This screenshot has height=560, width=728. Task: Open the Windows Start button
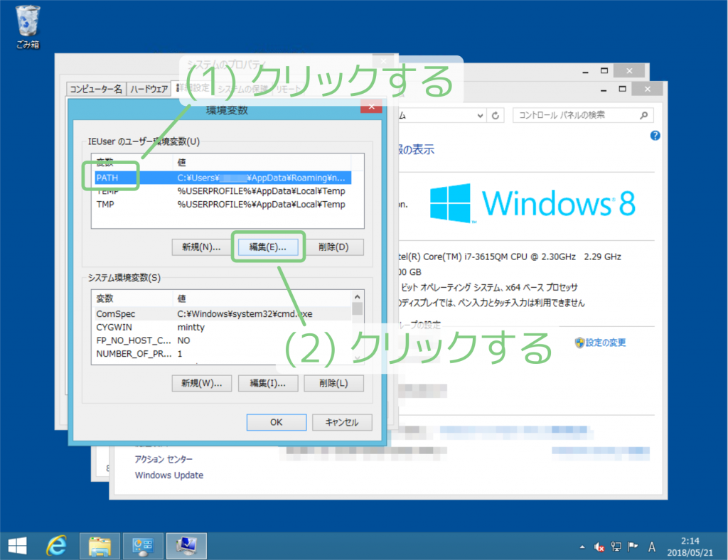coord(18,546)
